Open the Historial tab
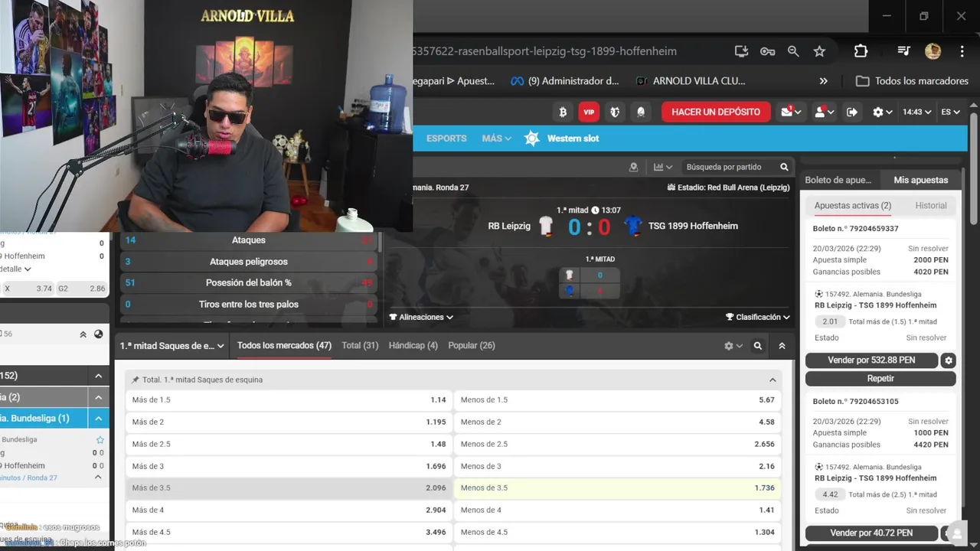Image resolution: width=980 pixels, height=551 pixels. point(931,206)
